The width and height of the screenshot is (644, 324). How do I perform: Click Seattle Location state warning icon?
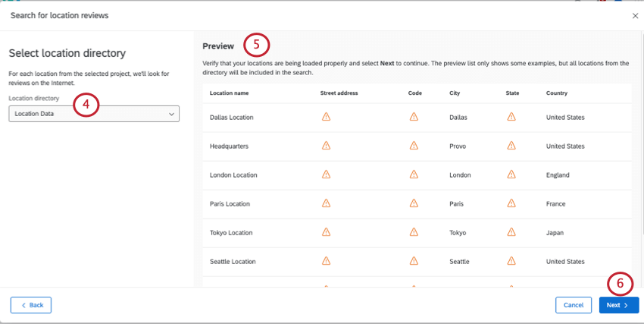[511, 261]
